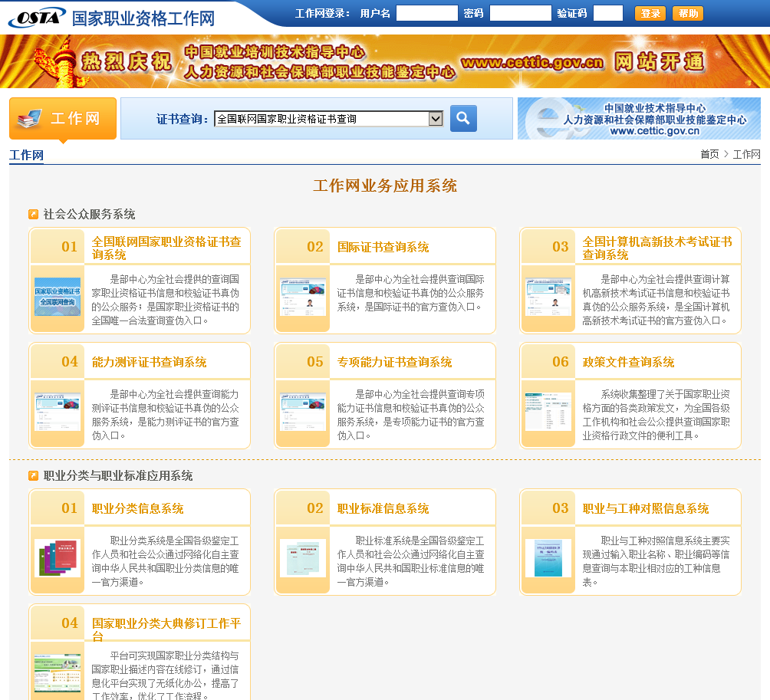Click the blue magnifier search button
Screen dimensions: 770x700
point(463,118)
